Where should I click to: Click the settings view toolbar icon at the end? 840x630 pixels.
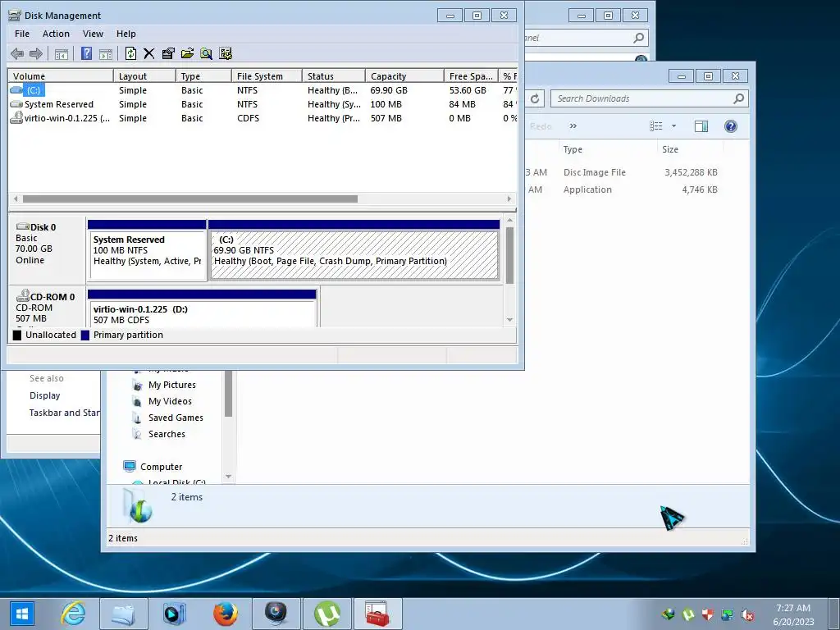click(x=226, y=53)
